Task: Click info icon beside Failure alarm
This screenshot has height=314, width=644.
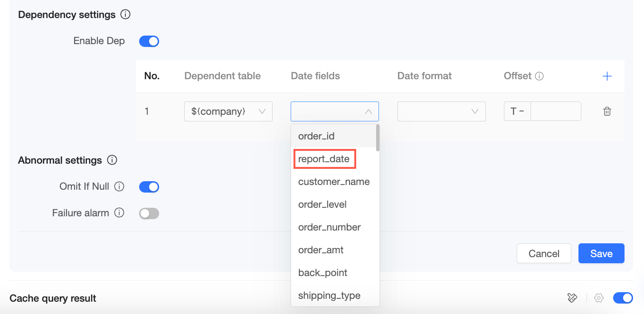Action: click(x=120, y=213)
